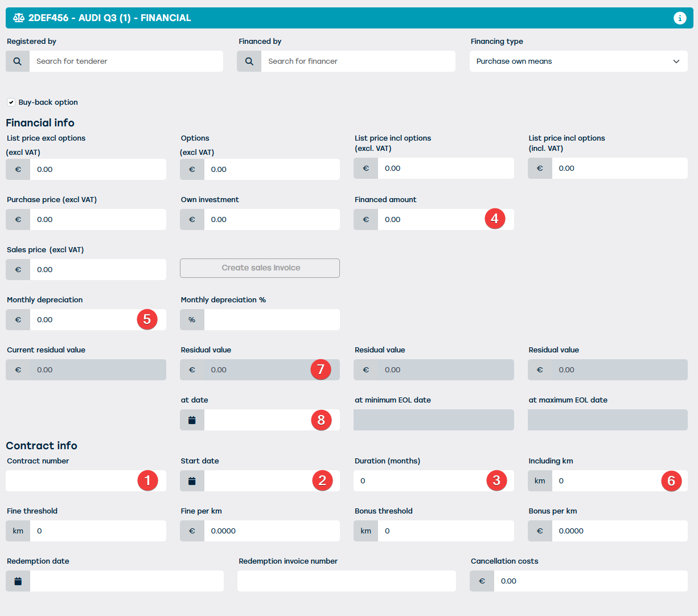
Task: Open the calendar icon for 'at date'
Action: point(192,420)
